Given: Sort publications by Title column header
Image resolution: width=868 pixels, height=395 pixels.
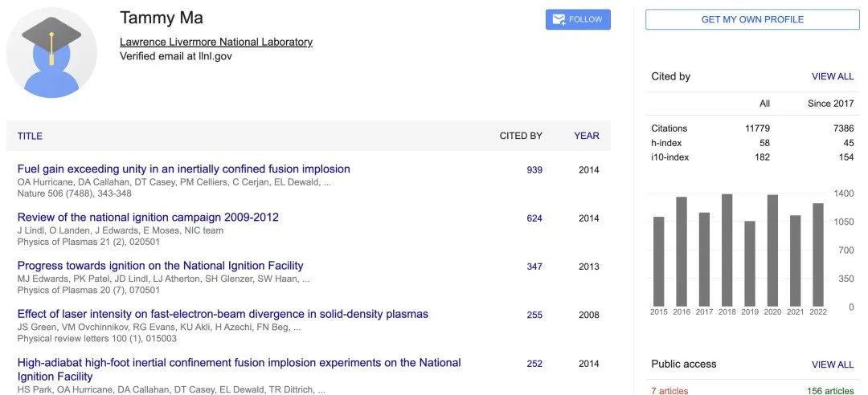Looking at the screenshot, I should (x=30, y=136).
